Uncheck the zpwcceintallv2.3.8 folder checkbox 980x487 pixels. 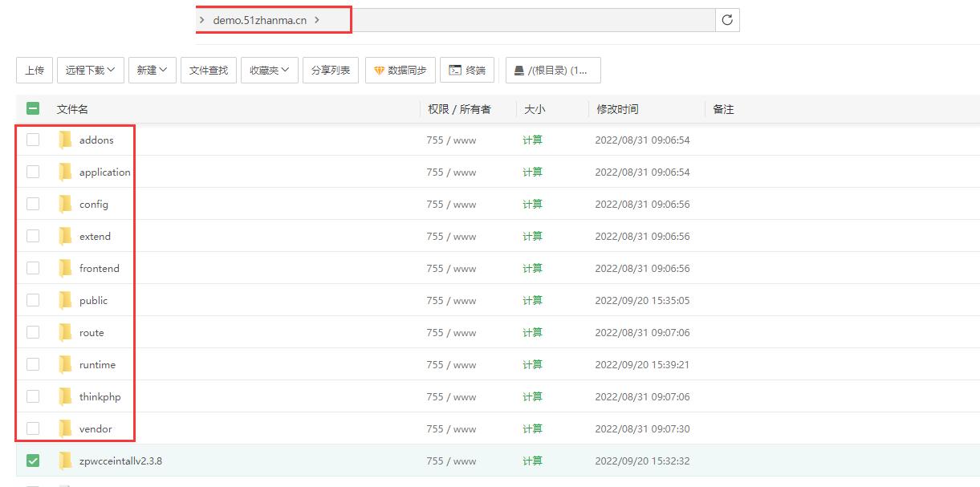pyautogui.click(x=33, y=461)
